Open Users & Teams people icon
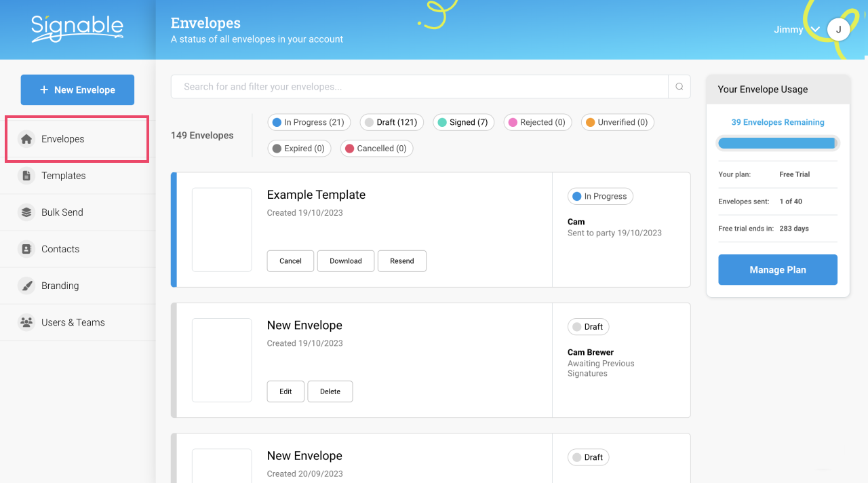 click(26, 322)
